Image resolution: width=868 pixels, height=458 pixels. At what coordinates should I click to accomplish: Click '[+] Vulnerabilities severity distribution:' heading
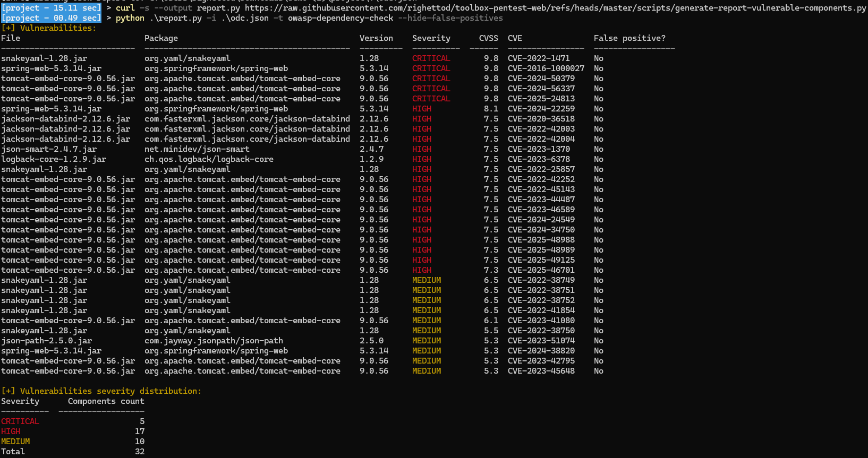(101, 391)
